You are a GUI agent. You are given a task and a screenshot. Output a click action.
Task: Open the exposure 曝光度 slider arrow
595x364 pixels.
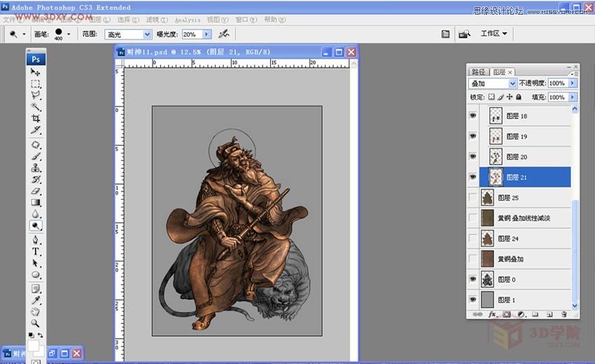[x=206, y=34]
